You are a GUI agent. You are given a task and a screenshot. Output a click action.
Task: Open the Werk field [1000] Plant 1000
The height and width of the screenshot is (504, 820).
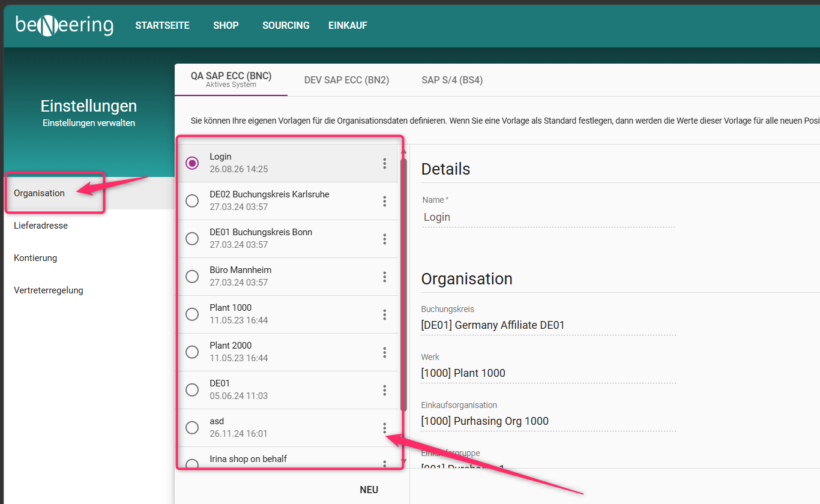pyautogui.click(x=549, y=373)
